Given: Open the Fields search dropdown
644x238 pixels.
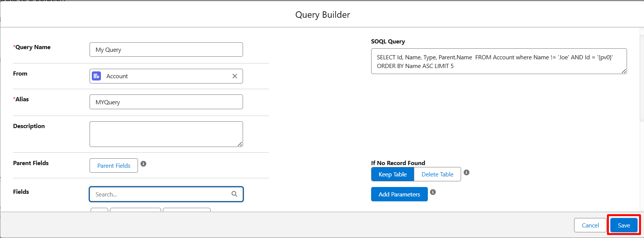Looking at the screenshot, I should pos(161,194).
